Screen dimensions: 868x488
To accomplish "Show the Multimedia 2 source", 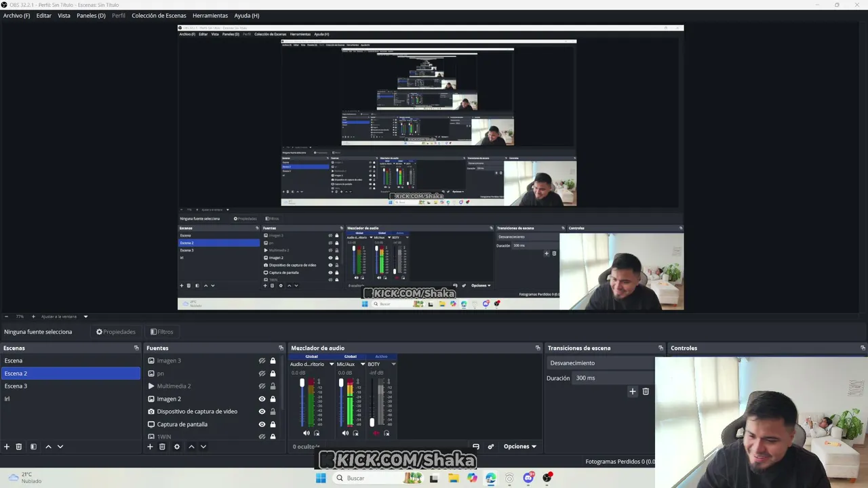I will (262, 386).
